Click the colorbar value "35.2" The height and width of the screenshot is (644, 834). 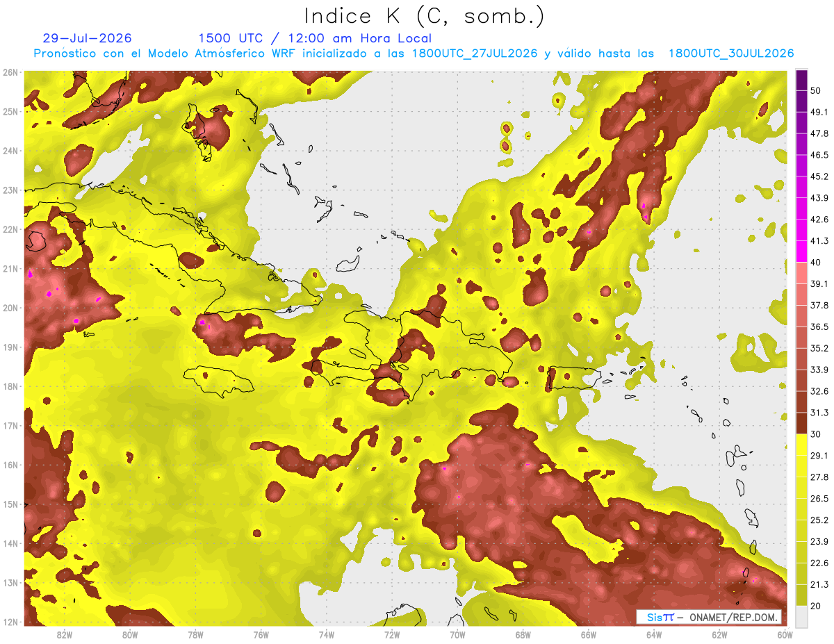[x=819, y=348]
